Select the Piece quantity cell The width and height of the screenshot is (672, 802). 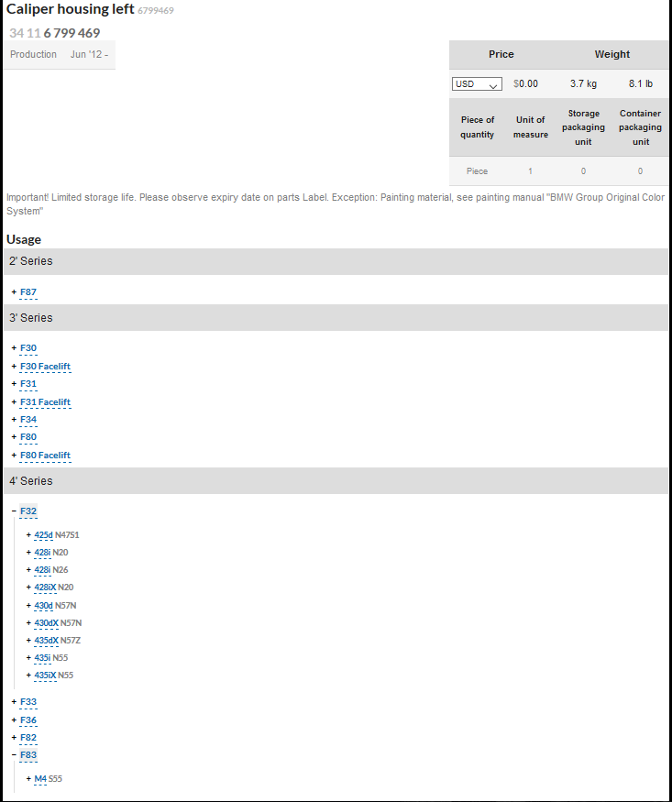(x=477, y=171)
